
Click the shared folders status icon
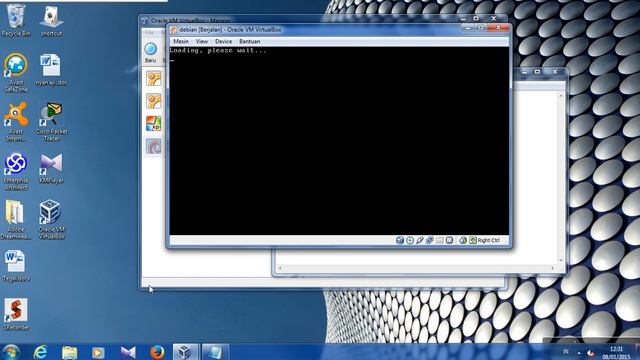[440, 240]
